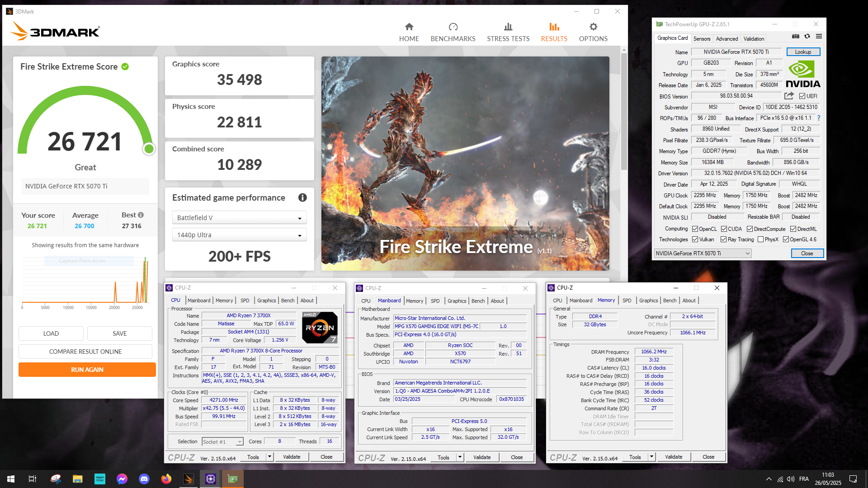
Task: Click LOAD result button
Action: pyautogui.click(x=51, y=333)
